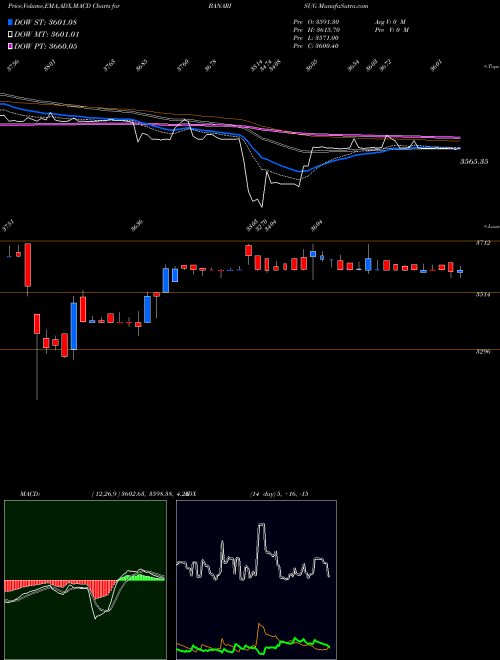The height and width of the screenshot is (660, 500).
Task: Click the white price line's lowest dip
Action: 262,206
